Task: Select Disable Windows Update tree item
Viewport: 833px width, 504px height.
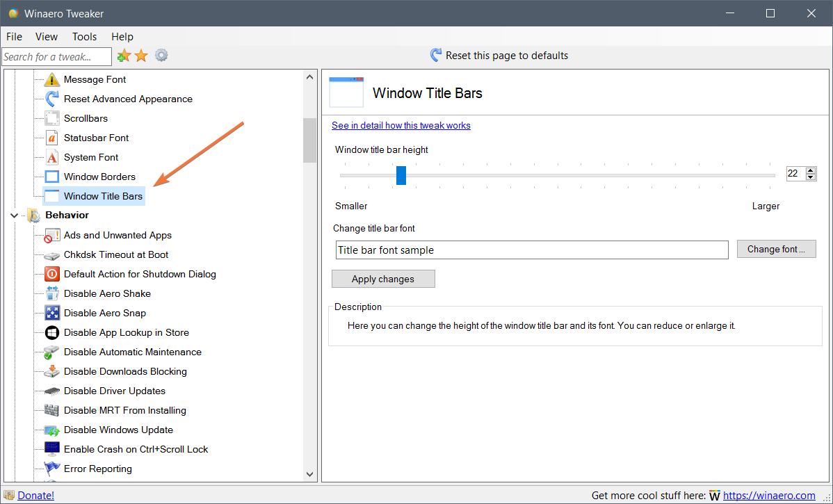Action: pos(118,430)
